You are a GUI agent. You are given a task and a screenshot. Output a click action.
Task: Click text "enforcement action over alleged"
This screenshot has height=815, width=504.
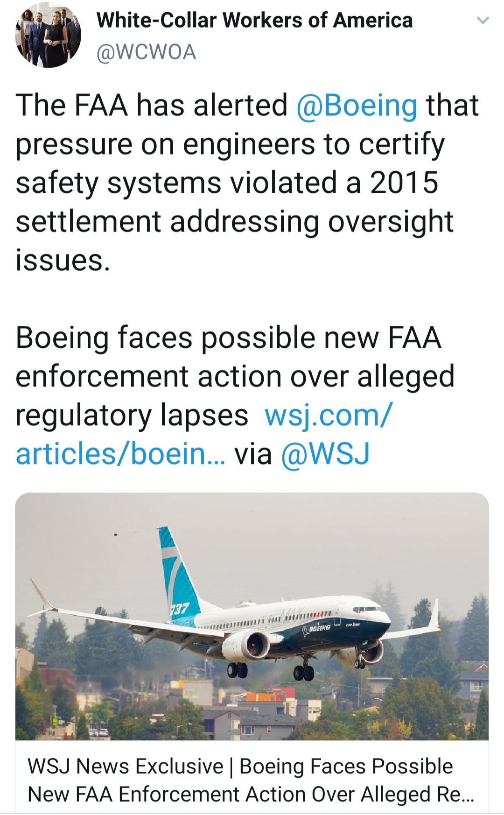coord(235,376)
